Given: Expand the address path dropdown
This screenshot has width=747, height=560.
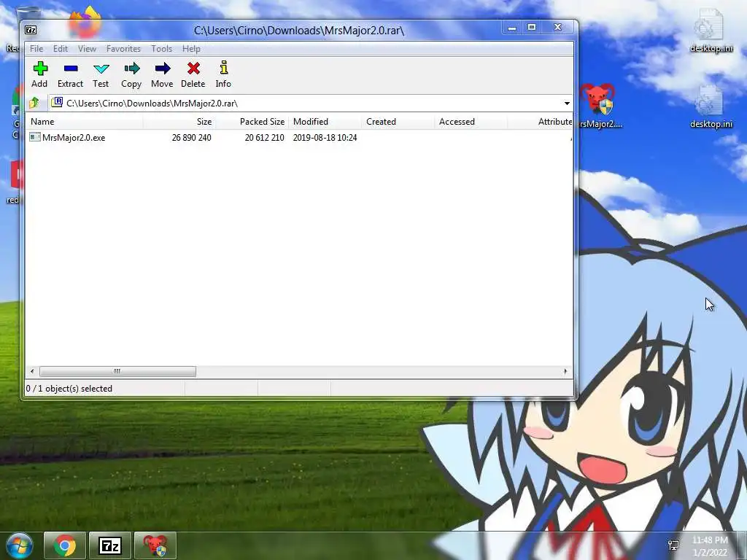Looking at the screenshot, I should click(567, 103).
